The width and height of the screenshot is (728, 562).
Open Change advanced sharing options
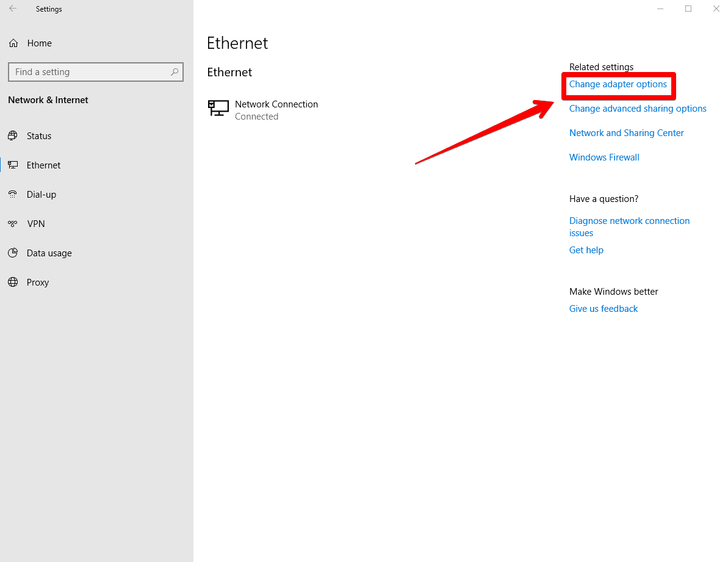(x=637, y=108)
